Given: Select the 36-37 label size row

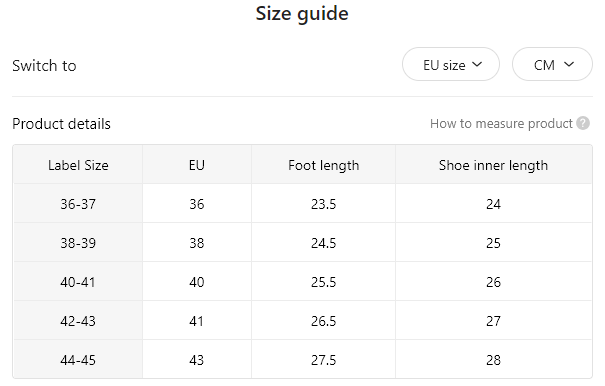Looking at the screenshot, I should tap(302, 203).
